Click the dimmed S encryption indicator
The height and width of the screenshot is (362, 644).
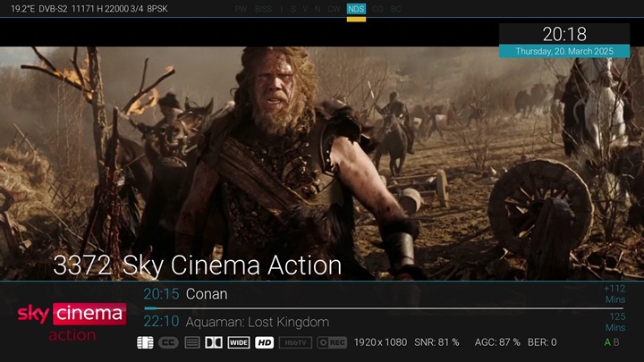pyautogui.click(x=293, y=9)
